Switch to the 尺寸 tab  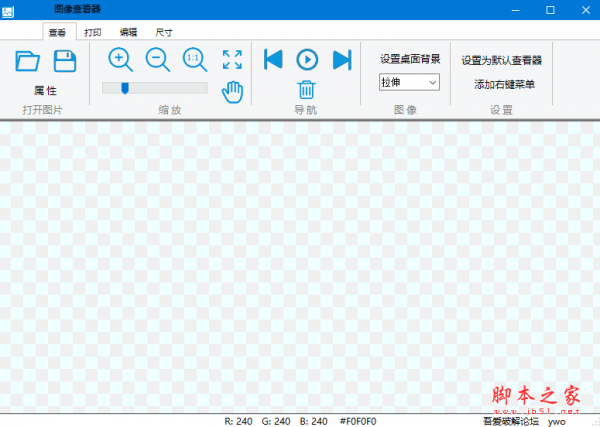(x=164, y=32)
